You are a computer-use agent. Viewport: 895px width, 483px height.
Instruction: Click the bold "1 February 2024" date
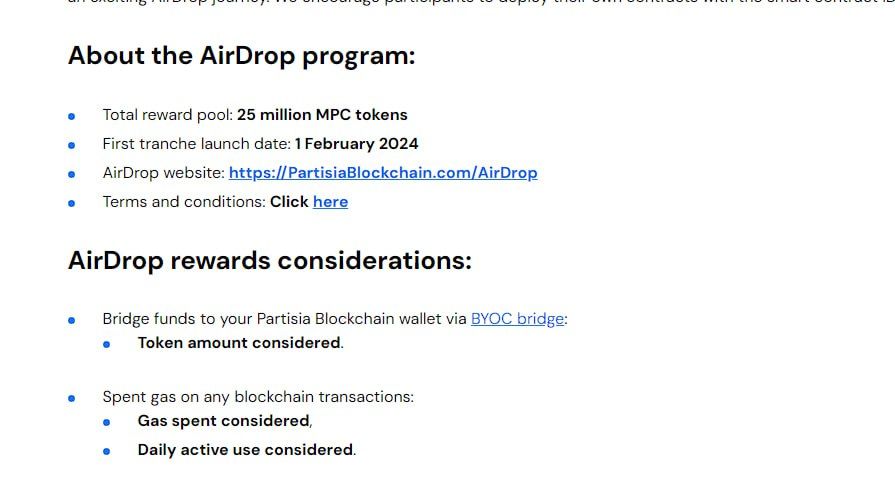(356, 144)
